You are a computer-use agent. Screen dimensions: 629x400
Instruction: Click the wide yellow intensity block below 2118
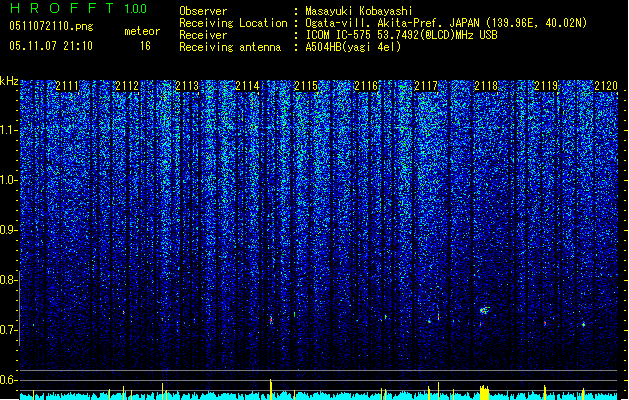(x=485, y=392)
